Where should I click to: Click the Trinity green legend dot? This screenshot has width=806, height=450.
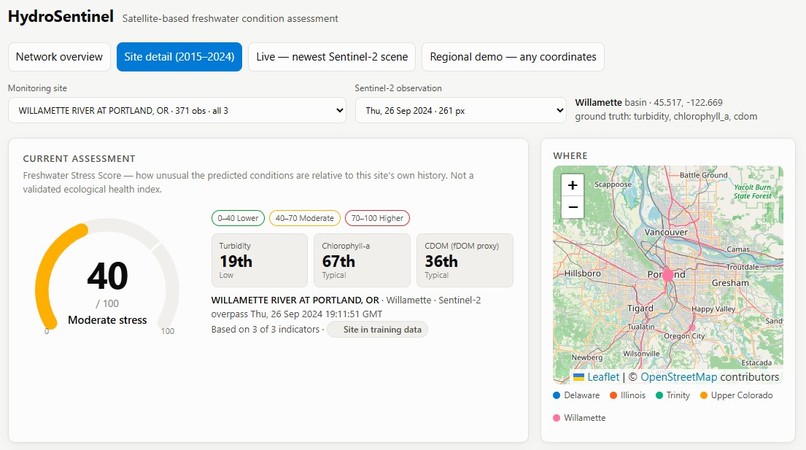[660, 395]
